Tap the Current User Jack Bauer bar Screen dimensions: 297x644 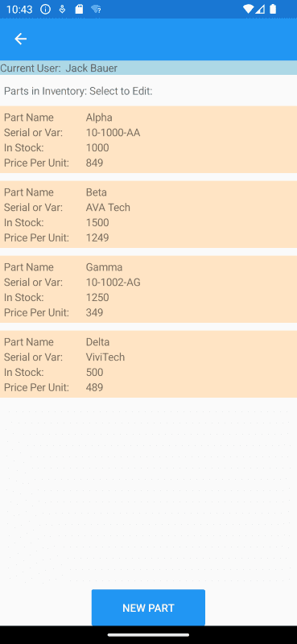coord(148,68)
